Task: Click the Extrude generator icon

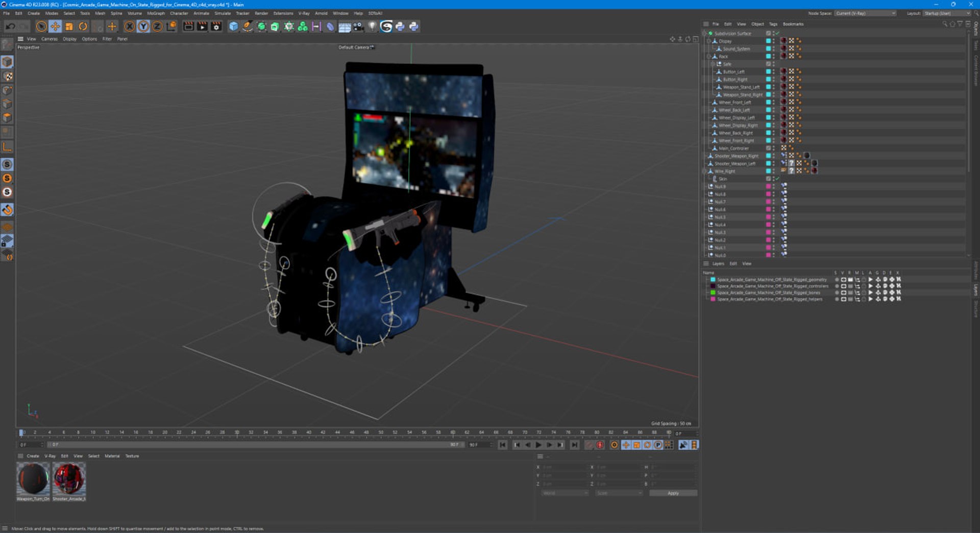Action: click(x=275, y=27)
